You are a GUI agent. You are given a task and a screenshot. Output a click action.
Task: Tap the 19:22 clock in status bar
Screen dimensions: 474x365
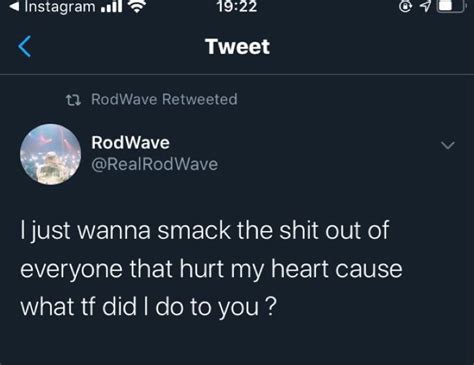237,6
